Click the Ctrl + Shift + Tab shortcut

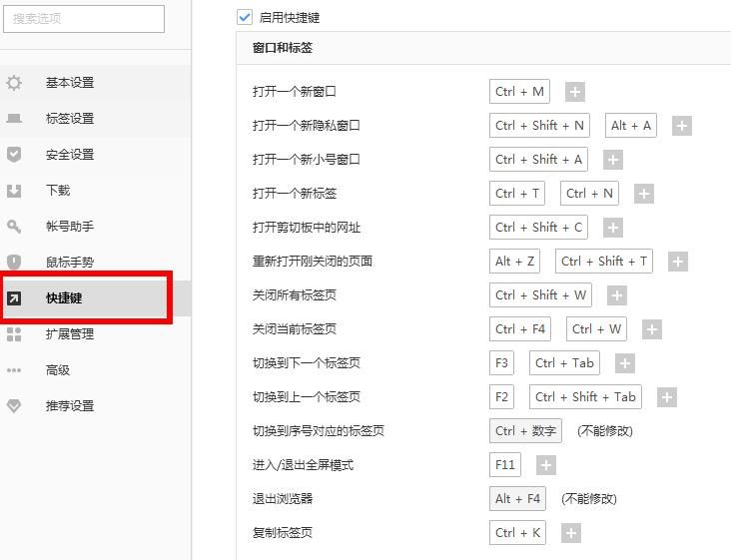coord(585,397)
